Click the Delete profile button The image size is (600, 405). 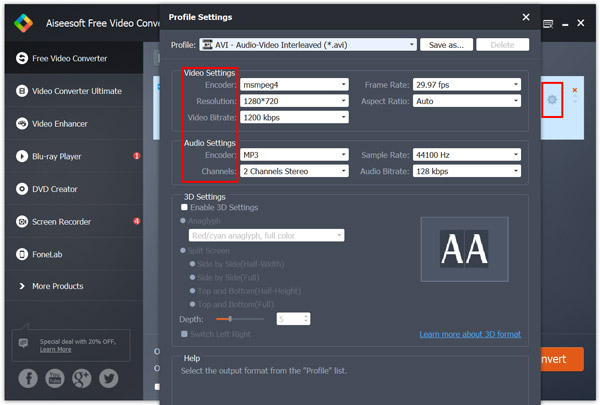502,45
